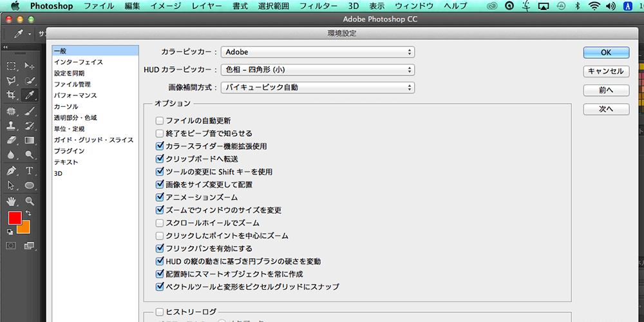Open HUD カラーピッカー dropdown
The height and width of the screenshot is (322, 644).
tap(317, 70)
